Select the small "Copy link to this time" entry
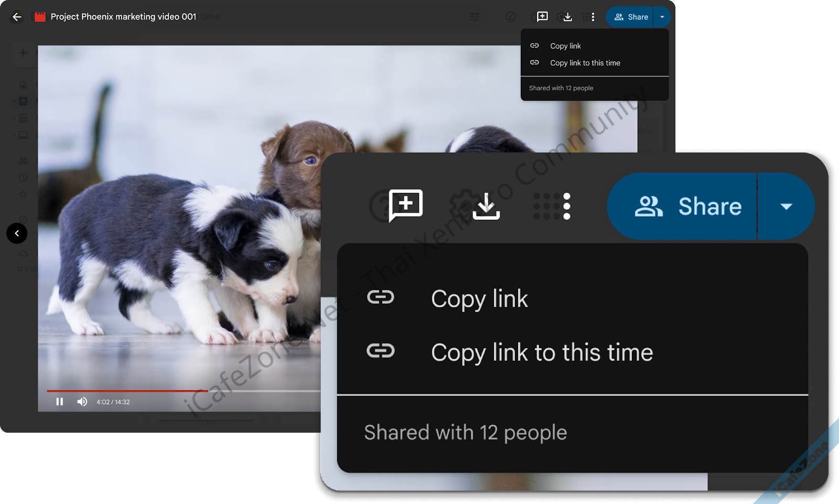The height and width of the screenshot is (504, 839). (585, 63)
